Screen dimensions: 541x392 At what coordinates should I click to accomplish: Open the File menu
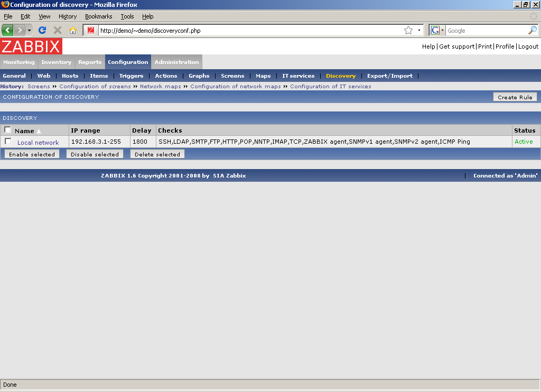8,16
